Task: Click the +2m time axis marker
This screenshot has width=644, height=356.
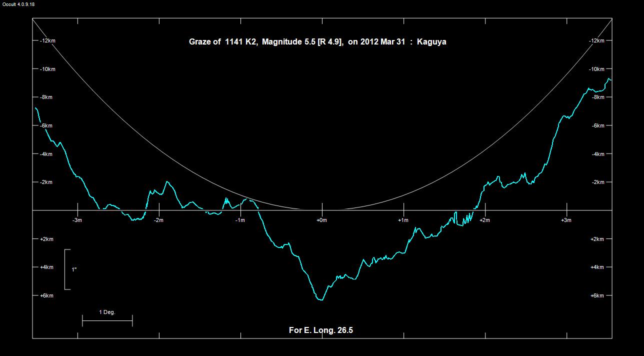Action: pos(484,220)
